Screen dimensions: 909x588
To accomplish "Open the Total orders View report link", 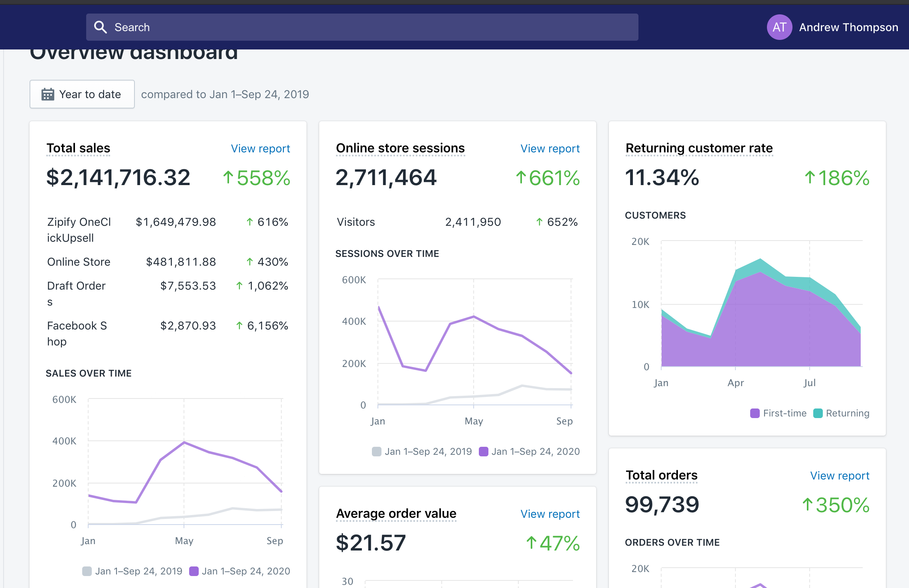I will click(x=840, y=476).
